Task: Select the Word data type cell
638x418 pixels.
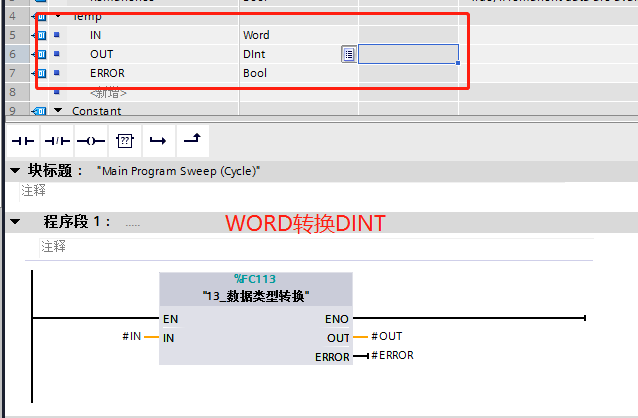Action: click(299, 35)
